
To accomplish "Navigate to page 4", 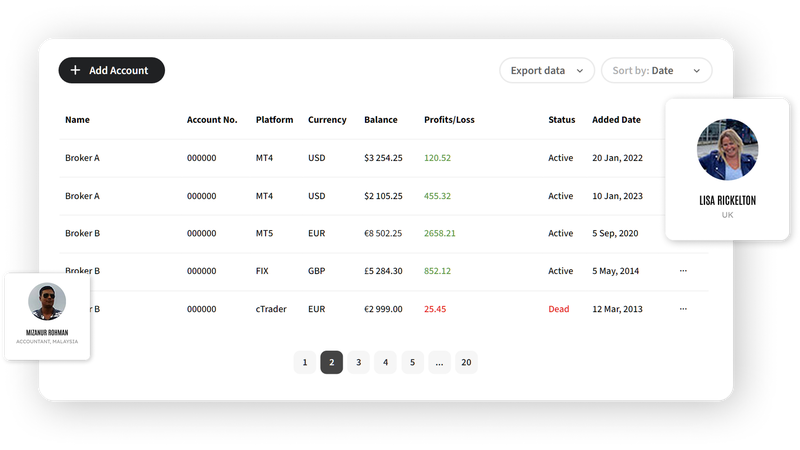I will [385, 363].
